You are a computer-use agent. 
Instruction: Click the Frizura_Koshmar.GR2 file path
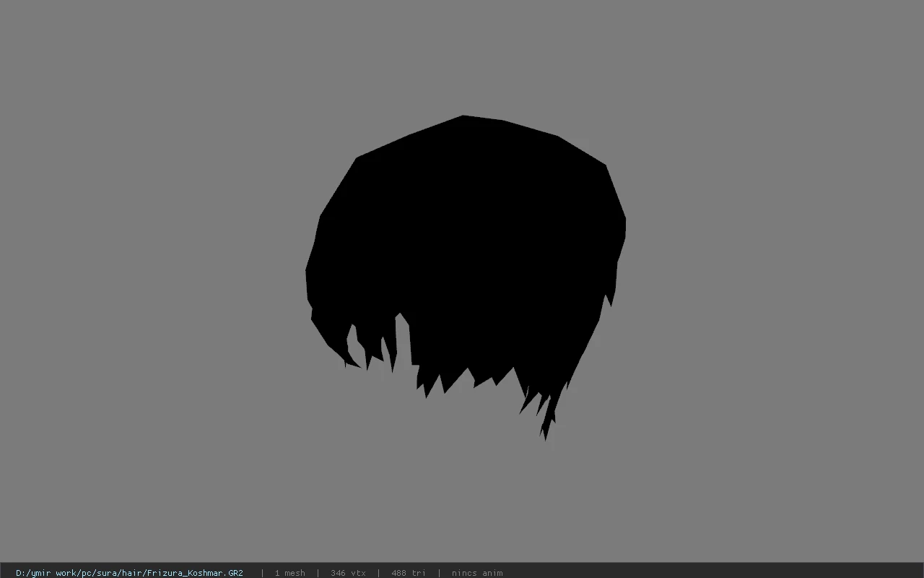129,573
